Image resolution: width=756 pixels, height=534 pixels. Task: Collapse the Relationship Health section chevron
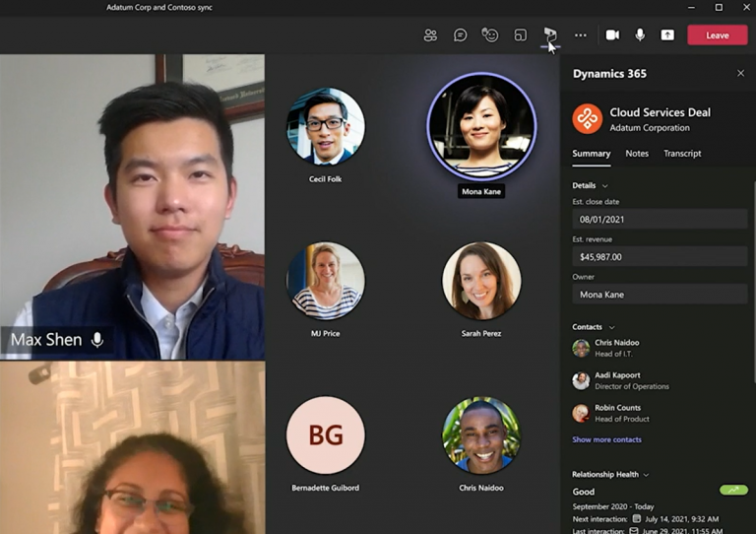[646, 475]
